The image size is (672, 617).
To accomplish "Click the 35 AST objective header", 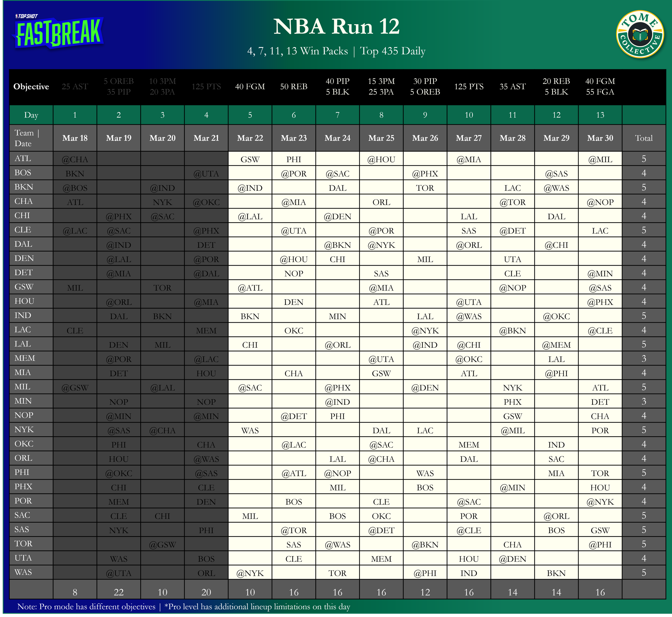I will 512,87.
